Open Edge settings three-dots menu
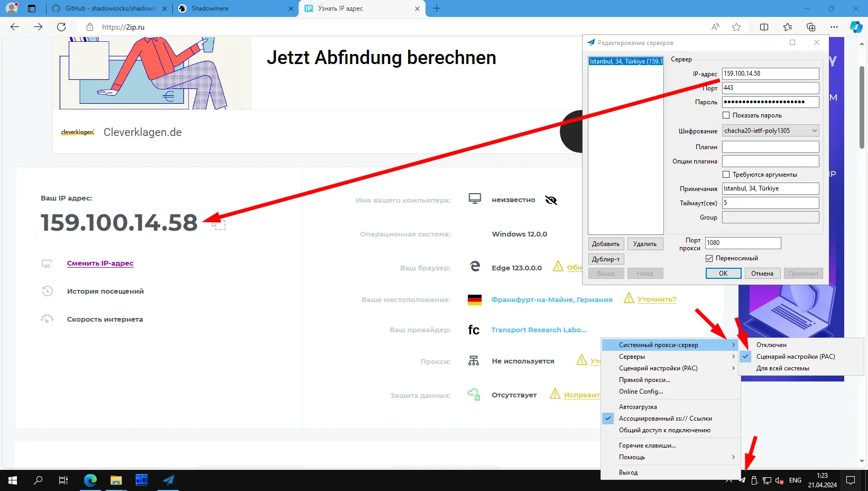 click(x=834, y=27)
